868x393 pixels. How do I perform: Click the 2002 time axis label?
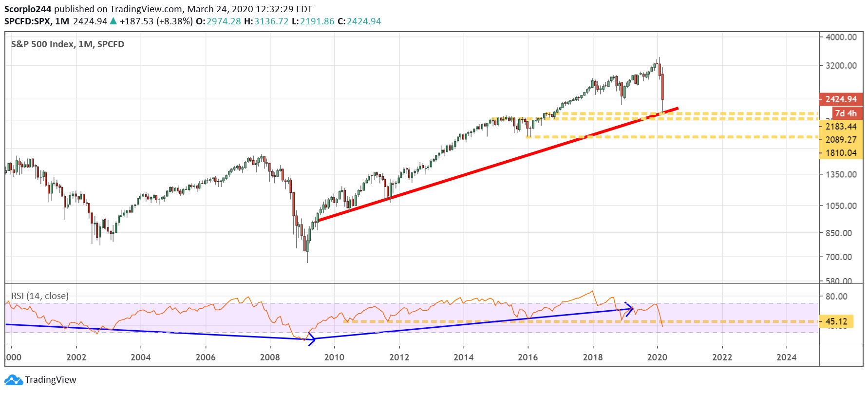tap(76, 357)
